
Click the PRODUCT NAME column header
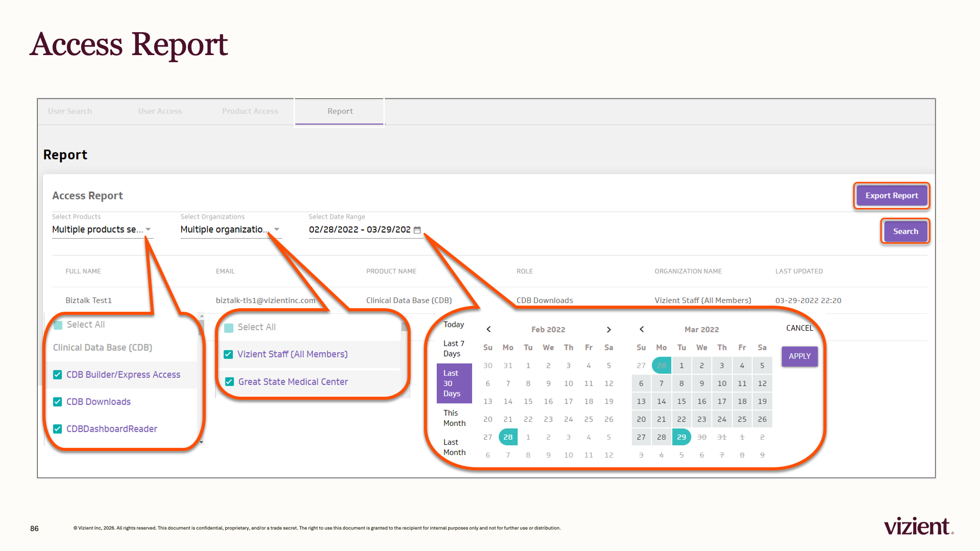pos(391,271)
